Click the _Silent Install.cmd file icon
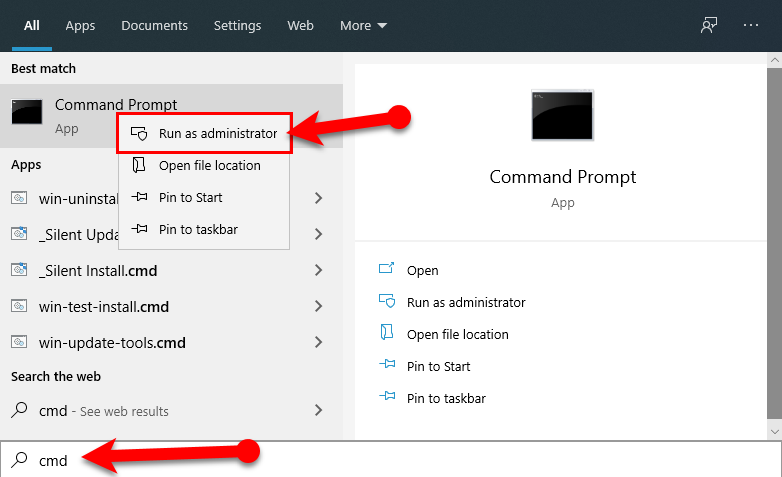 [19, 270]
